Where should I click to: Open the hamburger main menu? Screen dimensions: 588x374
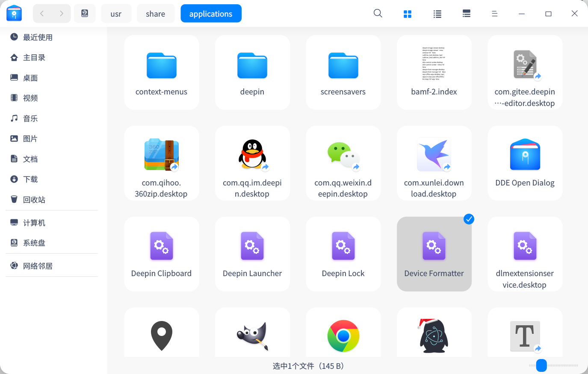click(495, 14)
